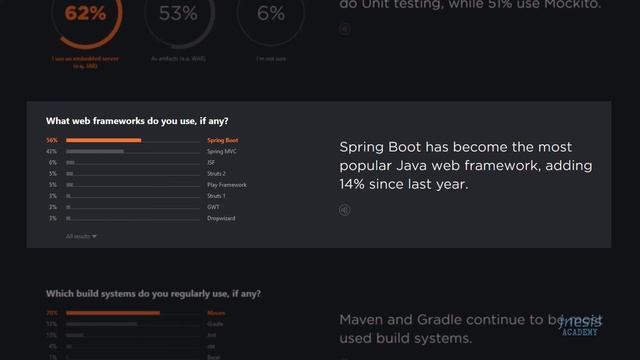Click the 62% orange donut chart

tap(85, 14)
